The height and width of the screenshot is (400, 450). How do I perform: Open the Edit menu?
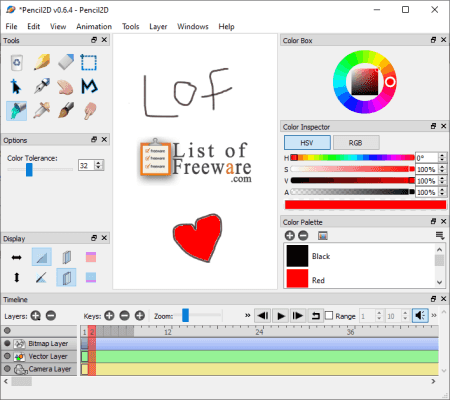click(33, 27)
